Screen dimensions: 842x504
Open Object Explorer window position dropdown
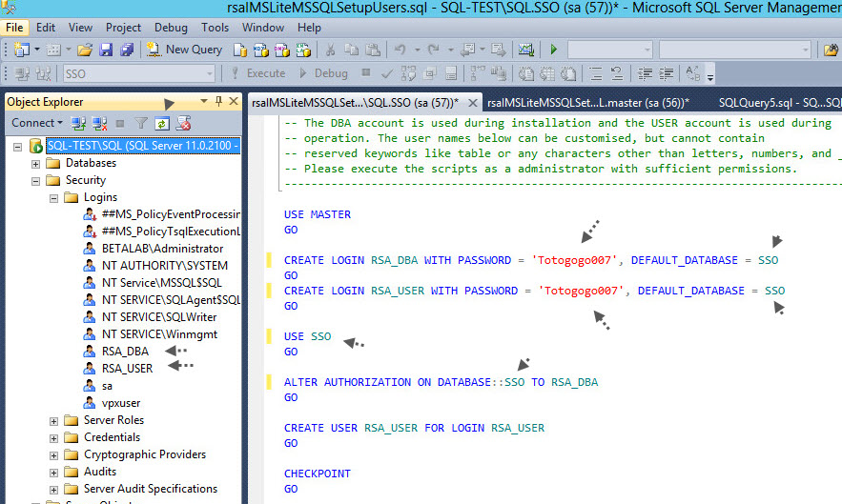203,101
